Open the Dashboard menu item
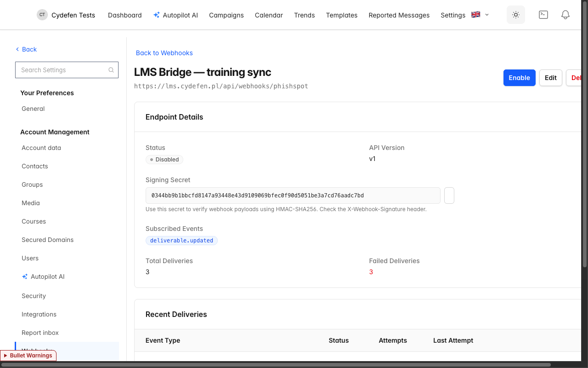 click(125, 15)
